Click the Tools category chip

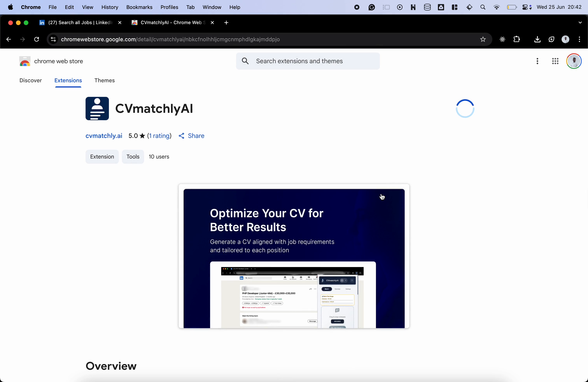[x=133, y=157]
